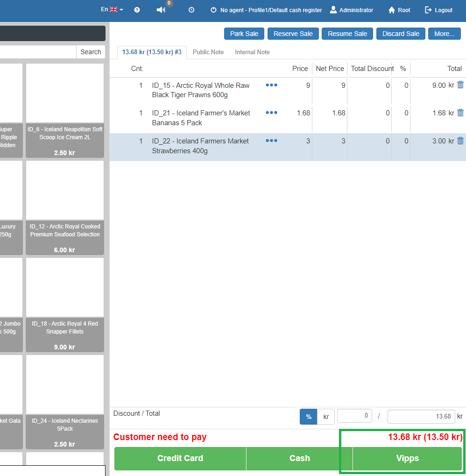The height and width of the screenshot is (476, 466).
Task: Click the product search input field
Action: pos(38,52)
